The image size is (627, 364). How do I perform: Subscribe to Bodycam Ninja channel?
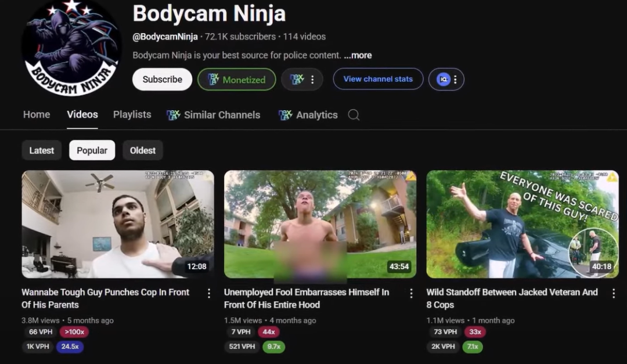click(x=162, y=80)
